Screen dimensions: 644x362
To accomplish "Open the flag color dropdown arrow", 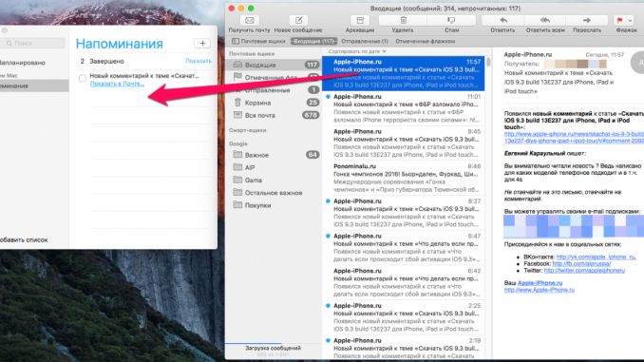I will pyautogui.click(x=630, y=20).
